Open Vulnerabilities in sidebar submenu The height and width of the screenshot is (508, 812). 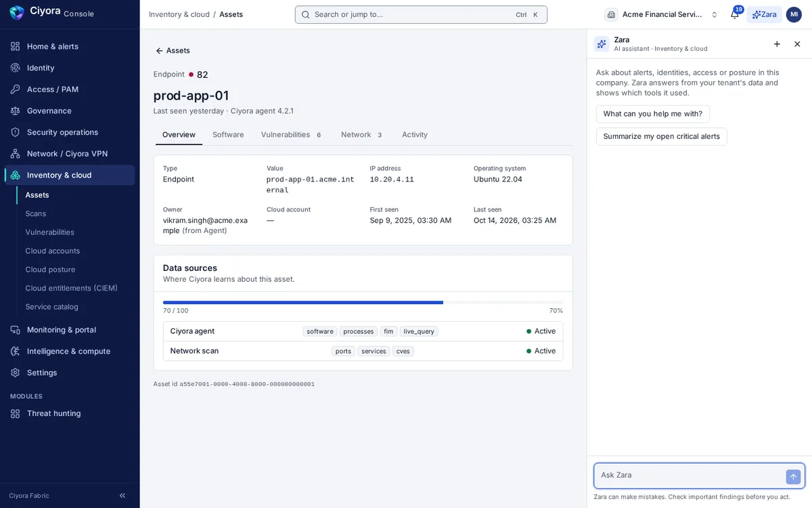tap(76, 232)
